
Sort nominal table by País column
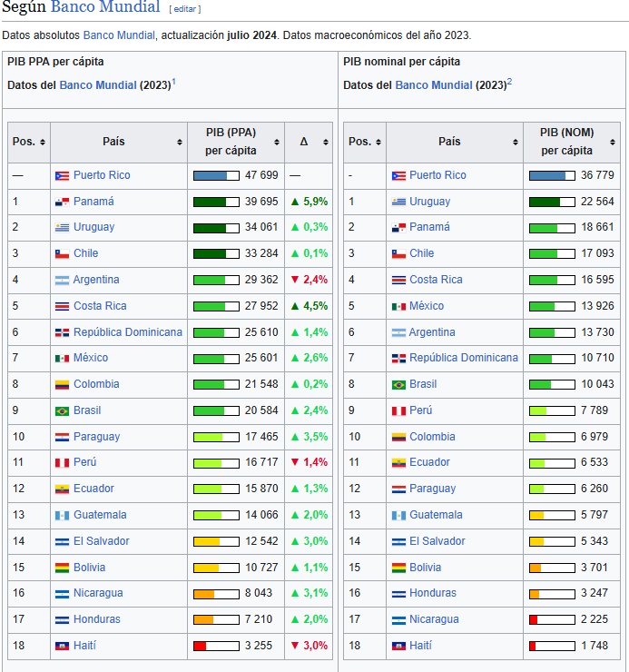(x=516, y=142)
